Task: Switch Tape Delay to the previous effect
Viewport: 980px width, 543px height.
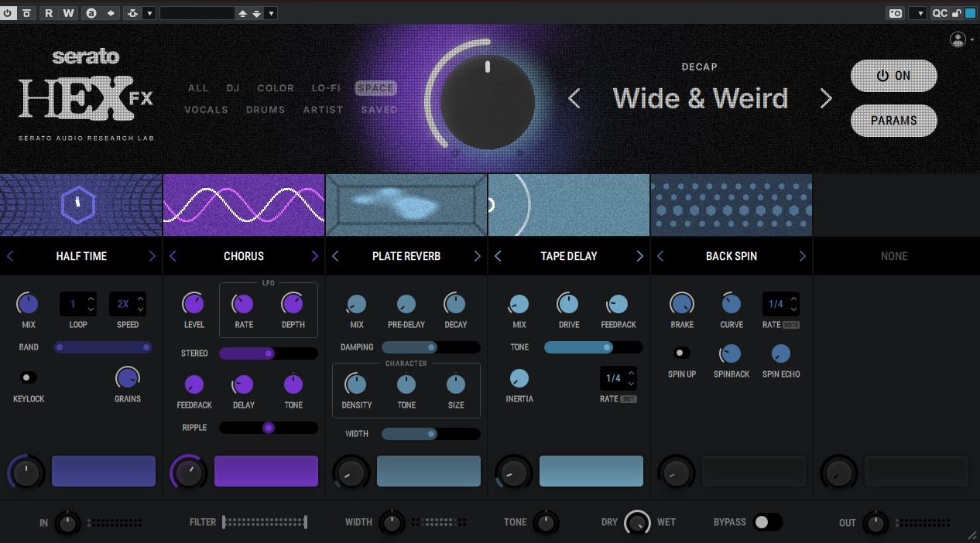Action: pos(498,256)
